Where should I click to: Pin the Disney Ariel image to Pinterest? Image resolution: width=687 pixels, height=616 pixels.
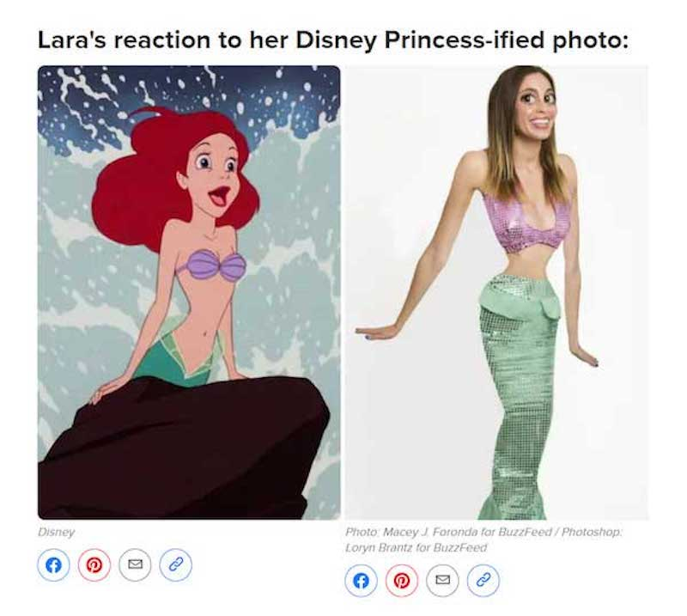tap(94, 564)
